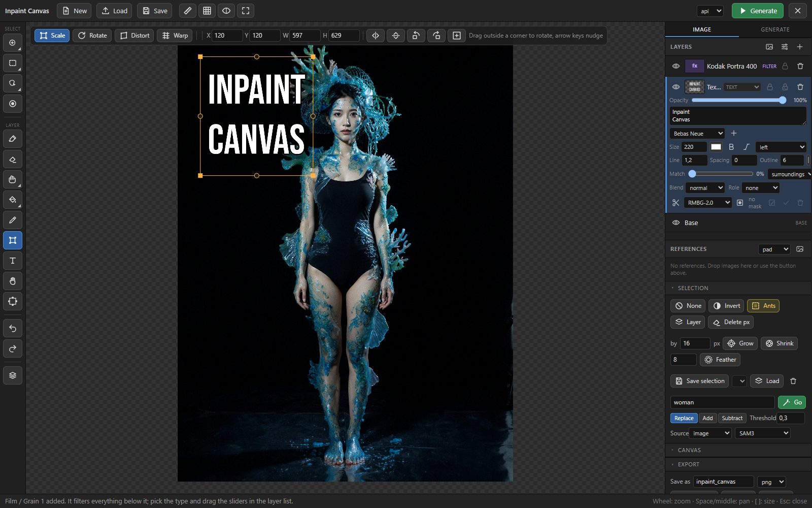Toggle italic text formatting
The height and width of the screenshot is (508, 812).
tap(746, 147)
